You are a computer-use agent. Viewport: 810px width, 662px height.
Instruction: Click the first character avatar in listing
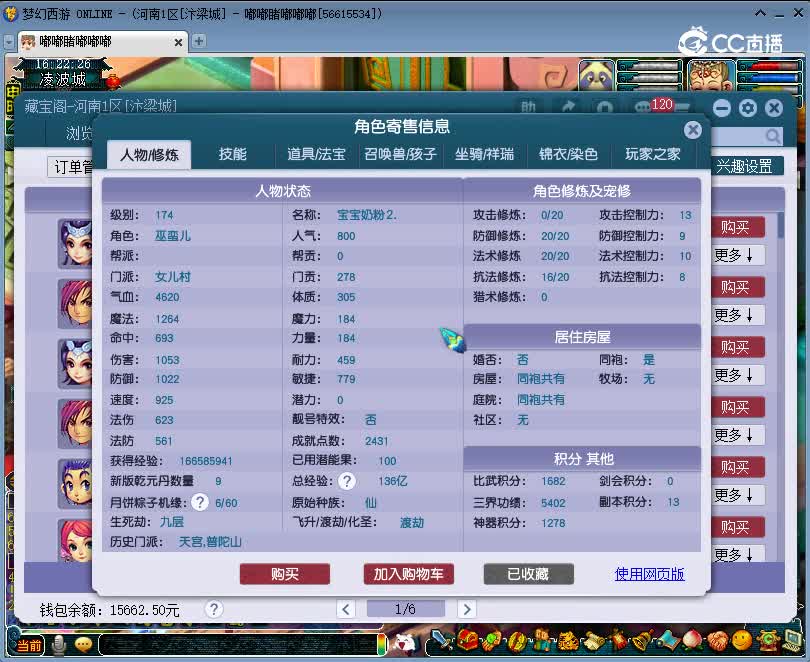[x=75, y=243]
